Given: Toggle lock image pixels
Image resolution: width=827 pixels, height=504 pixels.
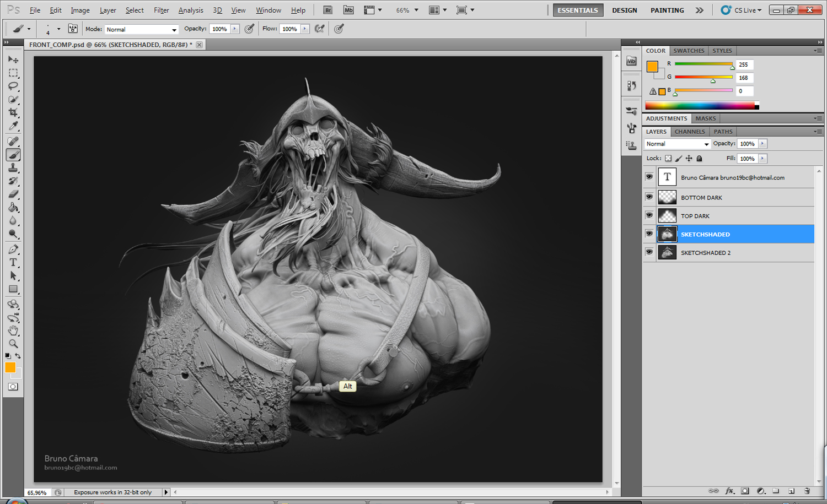Looking at the screenshot, I should click(x=679, y=159).
